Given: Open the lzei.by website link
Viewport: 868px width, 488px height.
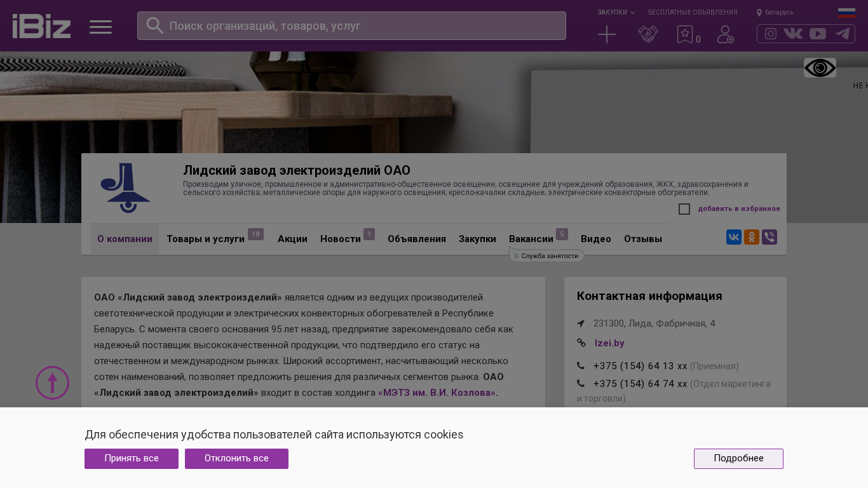Looking at the screenshot, I should click(609, 343).
